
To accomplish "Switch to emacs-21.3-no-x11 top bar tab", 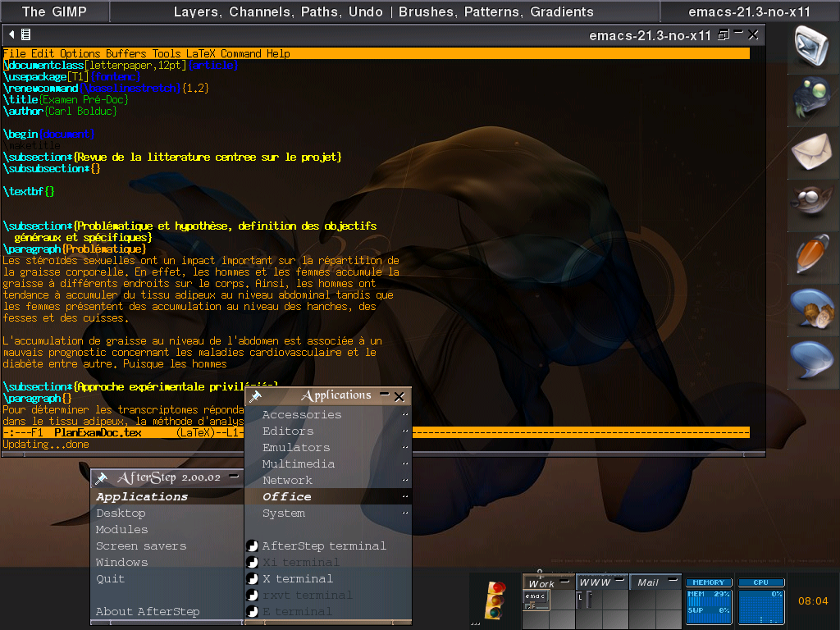I will tap(750, 11).
